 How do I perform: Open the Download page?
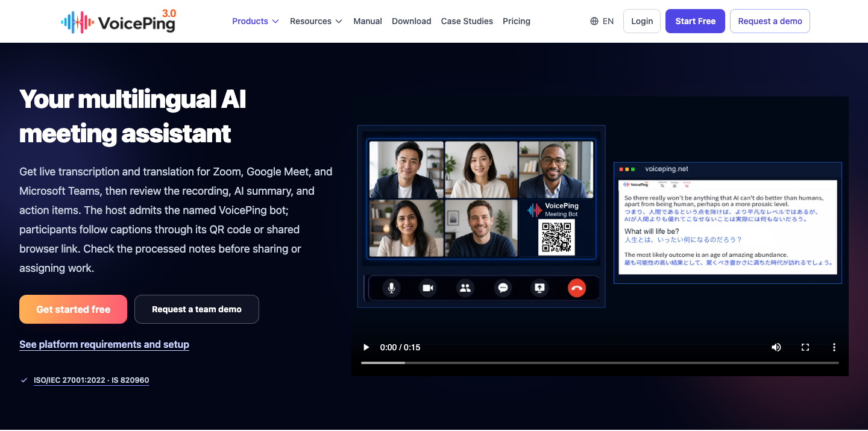pyautogui.click(x=411, y=21)
